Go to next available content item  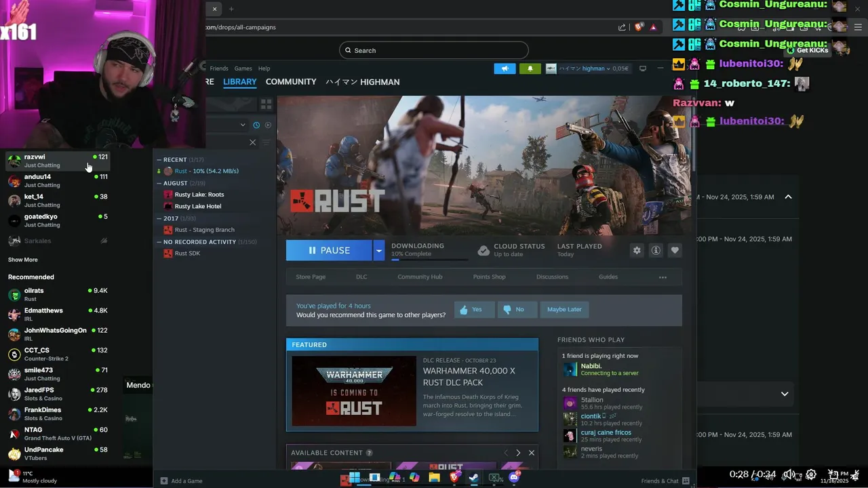tap(518, 453)
